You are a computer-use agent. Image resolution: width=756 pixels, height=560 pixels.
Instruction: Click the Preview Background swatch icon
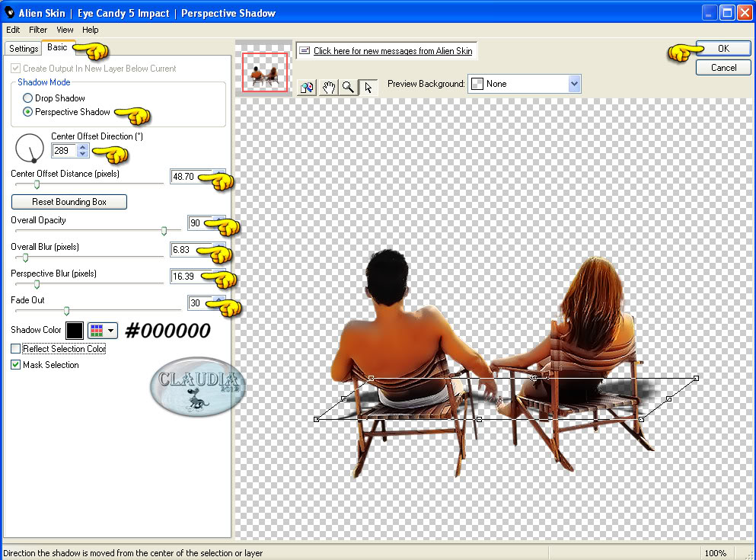pyautogui.click(x=477, y=84)
